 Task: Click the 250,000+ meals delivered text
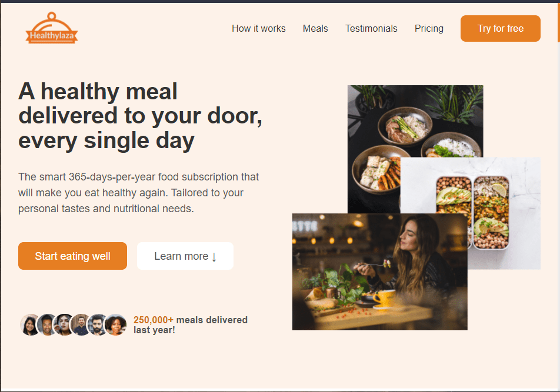pos(191,325)
